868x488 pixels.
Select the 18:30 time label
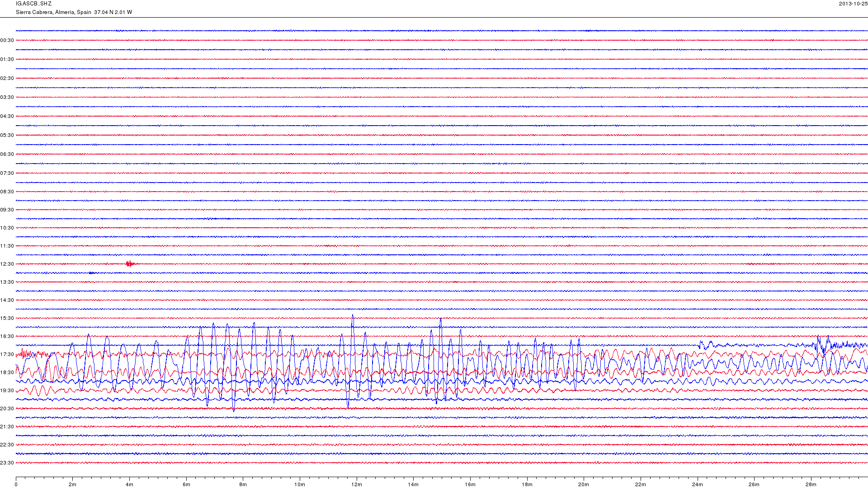click(7, 373)
